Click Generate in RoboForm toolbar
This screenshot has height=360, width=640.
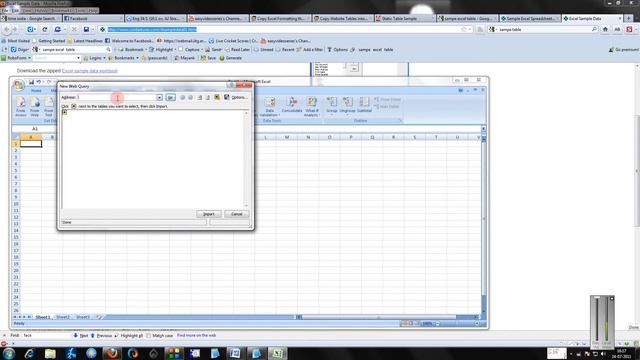pos(231,58)
